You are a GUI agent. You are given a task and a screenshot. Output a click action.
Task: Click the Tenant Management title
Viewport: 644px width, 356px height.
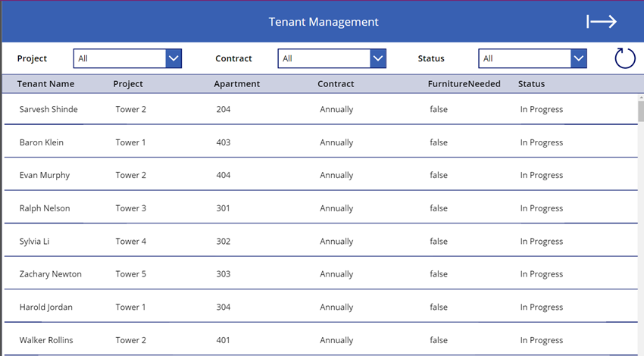(324, 22)
